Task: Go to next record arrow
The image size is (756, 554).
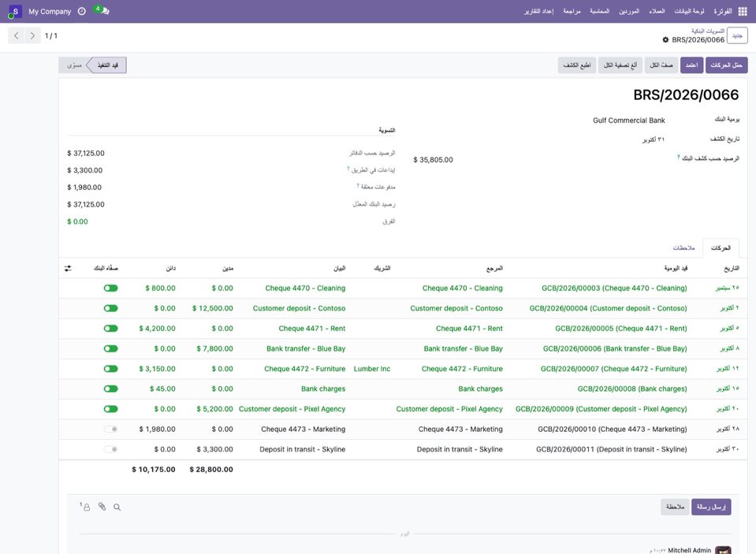Action: [x=32, y=35]
